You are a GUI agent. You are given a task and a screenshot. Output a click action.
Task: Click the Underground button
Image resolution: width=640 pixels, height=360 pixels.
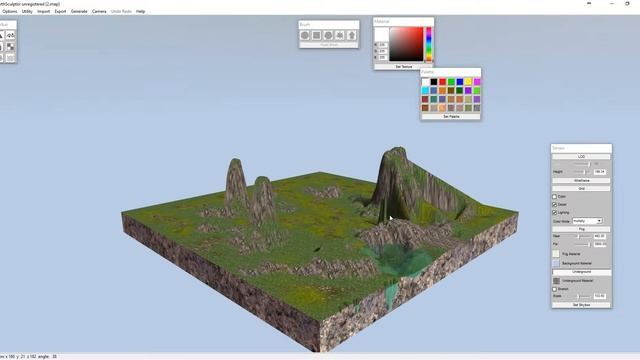[x=582, y=272]
